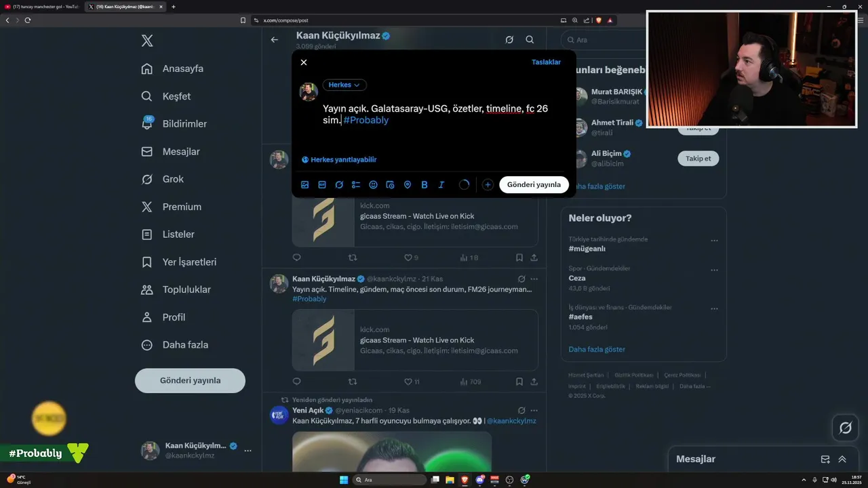Image resolution: width=868 pixels, height=488 pixels.
Task: Click sidebar Gönderi yayınla button
Action: click(x=190, y=380)
